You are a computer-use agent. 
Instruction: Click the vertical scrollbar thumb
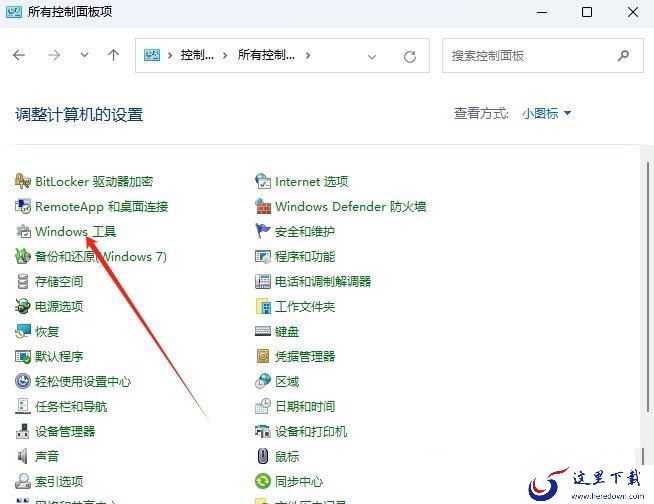[x=648, y=287]
